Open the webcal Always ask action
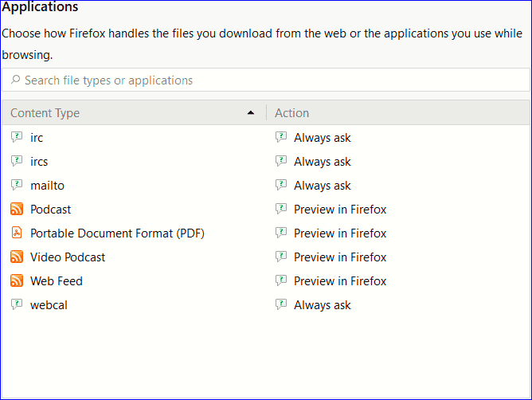Image resolution: width=532 pixels, height=400 pixels. point(322,305)
